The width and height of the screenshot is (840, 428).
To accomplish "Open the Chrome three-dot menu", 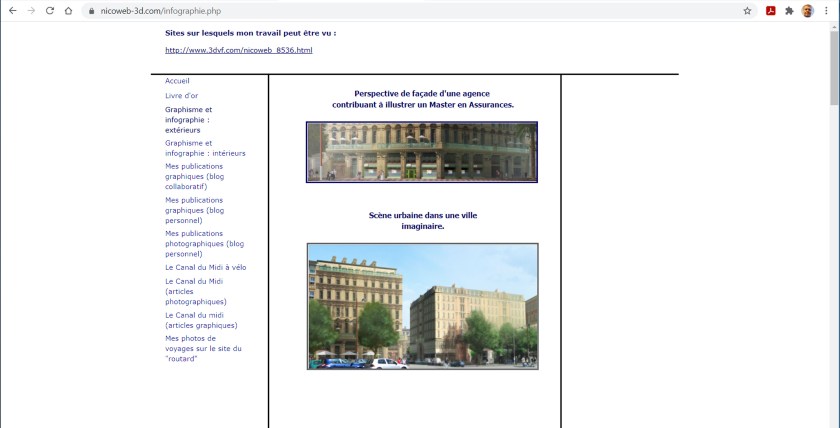I will (826, 11).
